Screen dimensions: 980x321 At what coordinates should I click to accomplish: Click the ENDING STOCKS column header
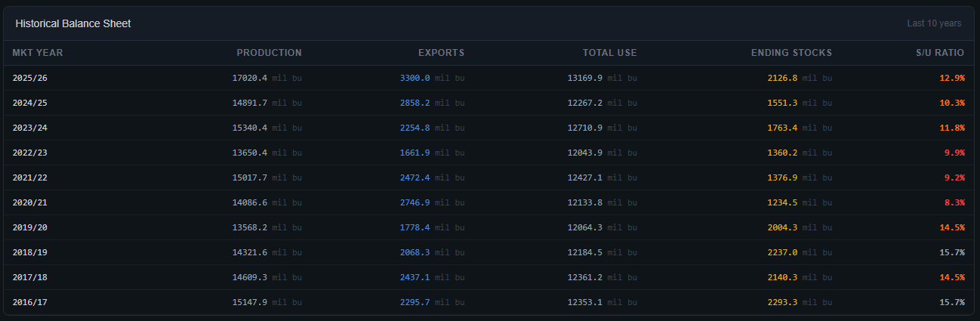[x=791, y=53]
